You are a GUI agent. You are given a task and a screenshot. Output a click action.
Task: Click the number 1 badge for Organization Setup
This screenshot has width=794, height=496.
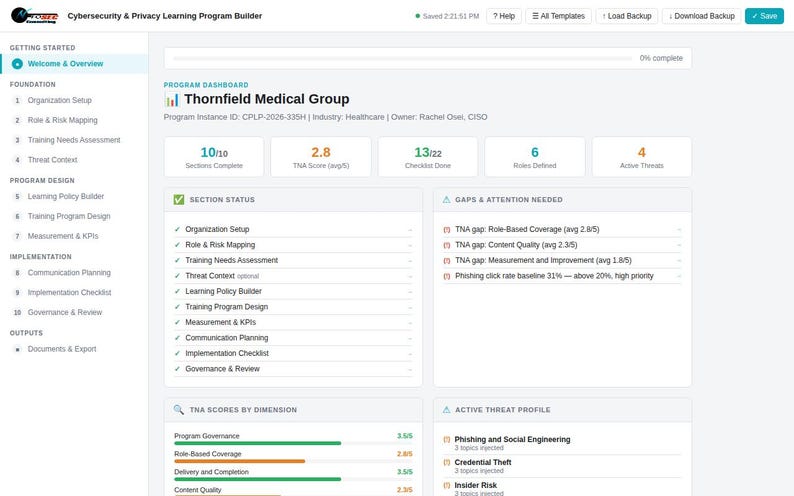17,100
